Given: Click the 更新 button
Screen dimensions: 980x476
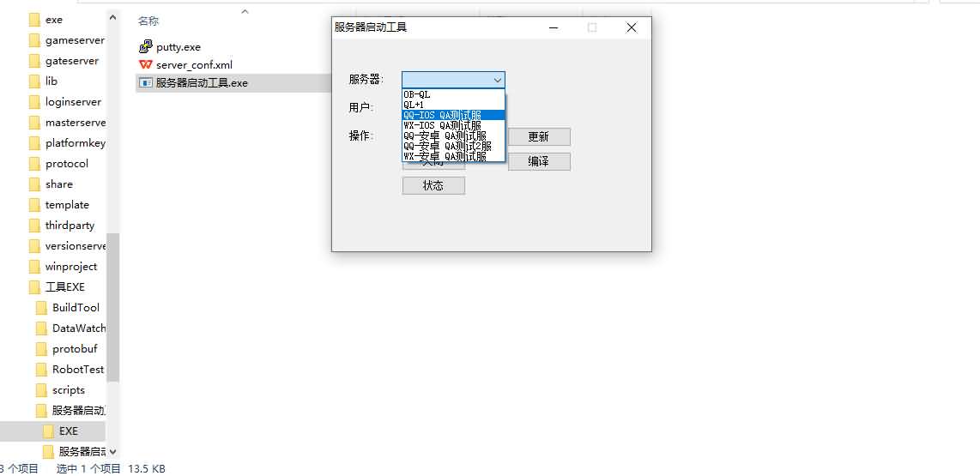Looking at the screenshot, I should 539,137.
